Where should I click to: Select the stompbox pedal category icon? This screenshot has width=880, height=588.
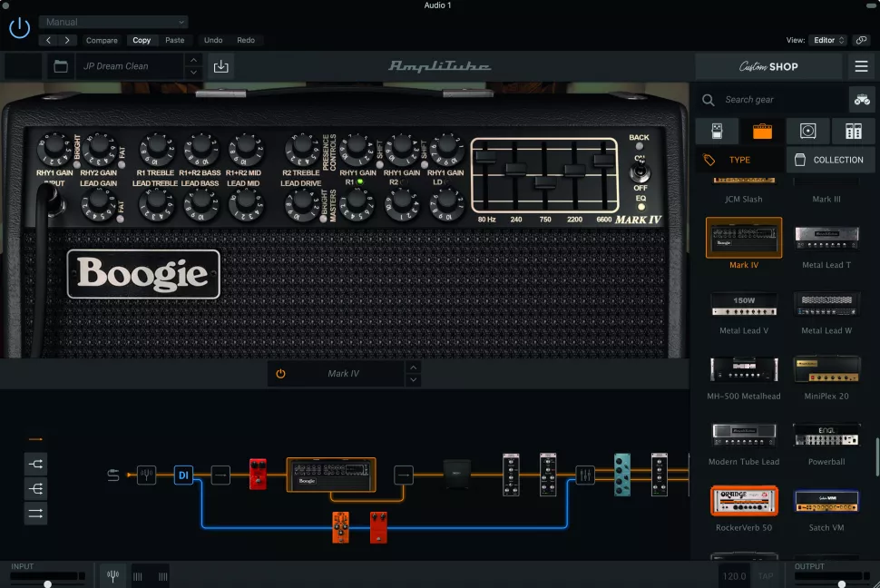pyautogui.click(x=716, y=131)
